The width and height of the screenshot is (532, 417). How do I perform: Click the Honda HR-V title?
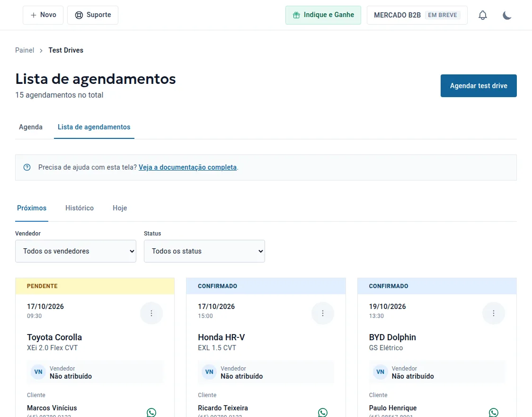tap(221, 337)
